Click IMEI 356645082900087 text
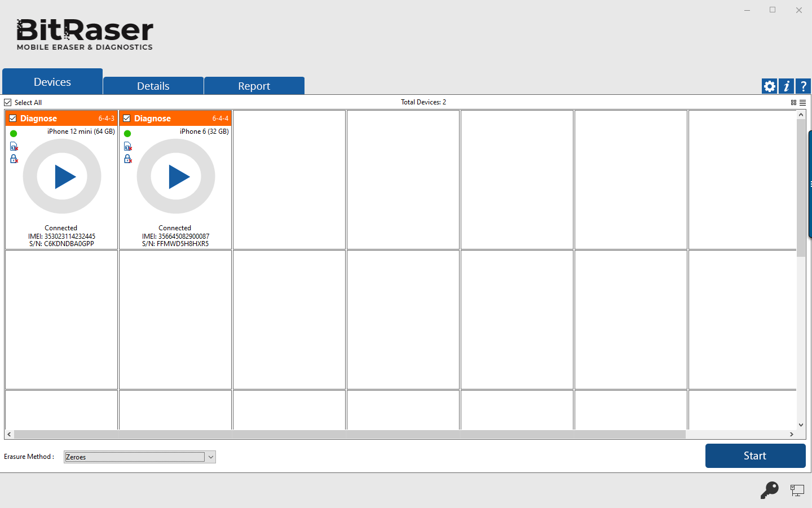812x508 pixels. 175,237
